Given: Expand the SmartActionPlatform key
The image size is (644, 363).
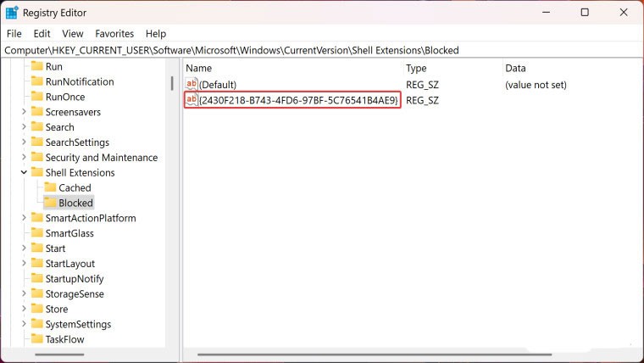Looking at the screenshot, I should [x=24, y=219].
